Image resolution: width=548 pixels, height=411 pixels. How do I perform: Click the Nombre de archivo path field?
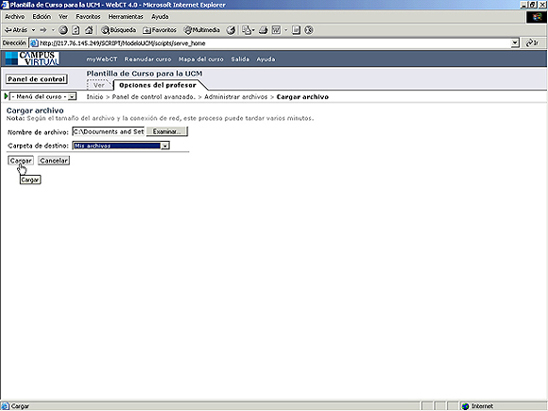pyautogui.click(x=108, y=131)
